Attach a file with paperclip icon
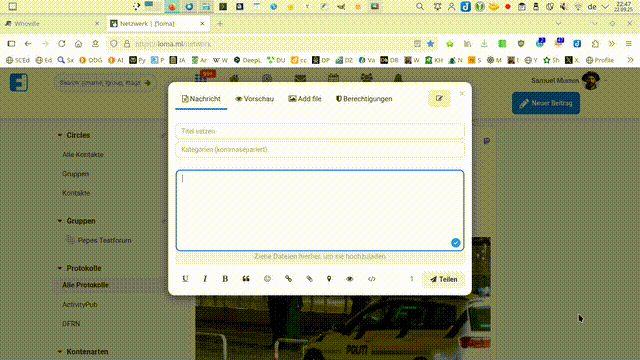The image size is (640, 360). click(x=309, y=279)
